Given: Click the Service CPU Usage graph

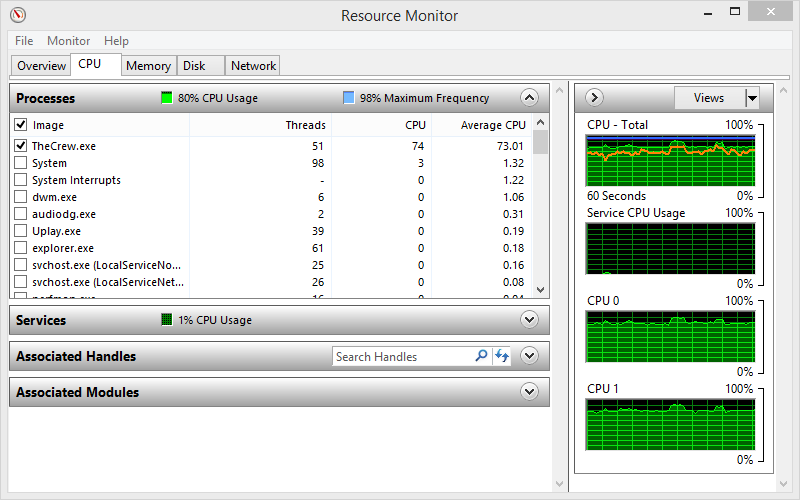Looking at the screenshot, I should point(670,249).
